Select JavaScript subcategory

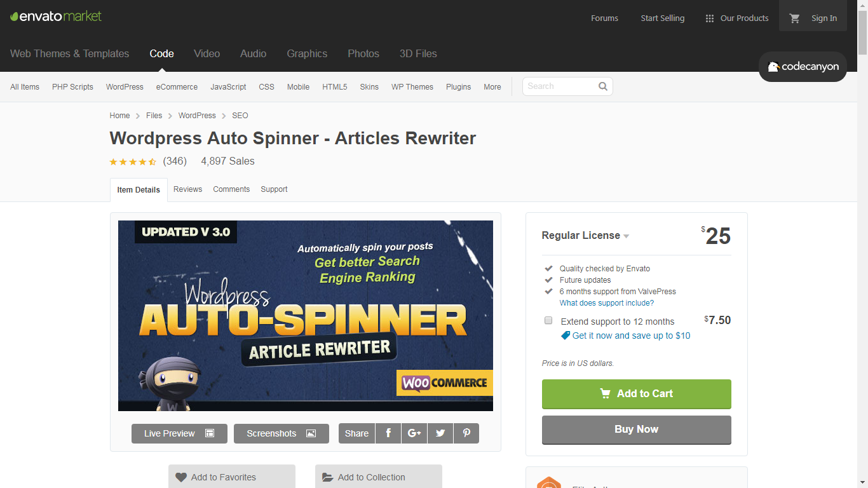(228, 87)
